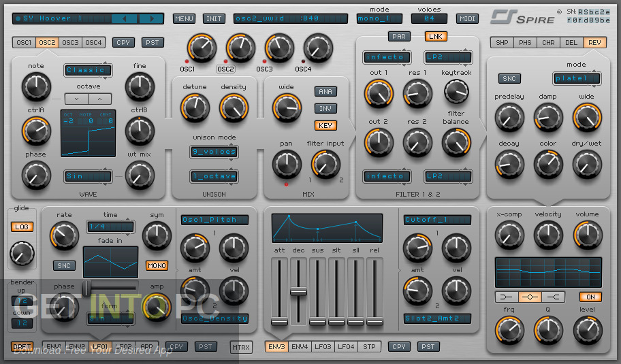This screenshot has height=364, width=621.
Task: Select the peak EQ band shape
Action: (x=530, y=297)
